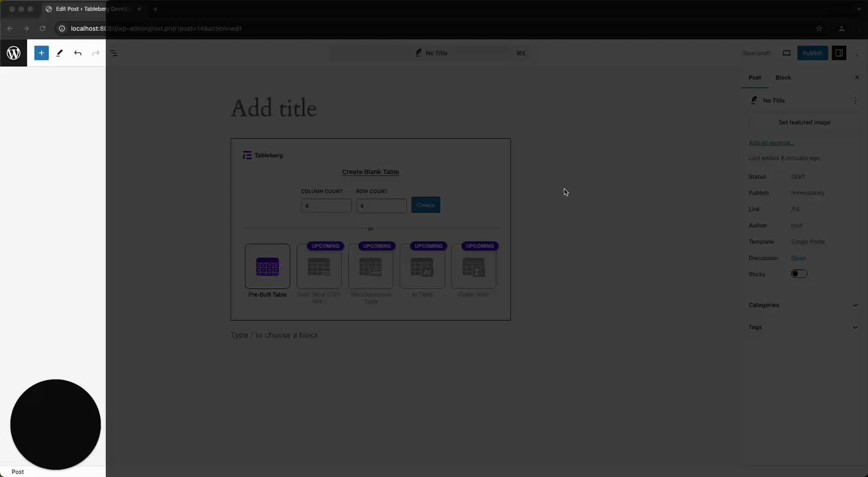Viewport: 868px width, 477px height.
Task: Open Template Single Posts options
Action: pos(808,242)
